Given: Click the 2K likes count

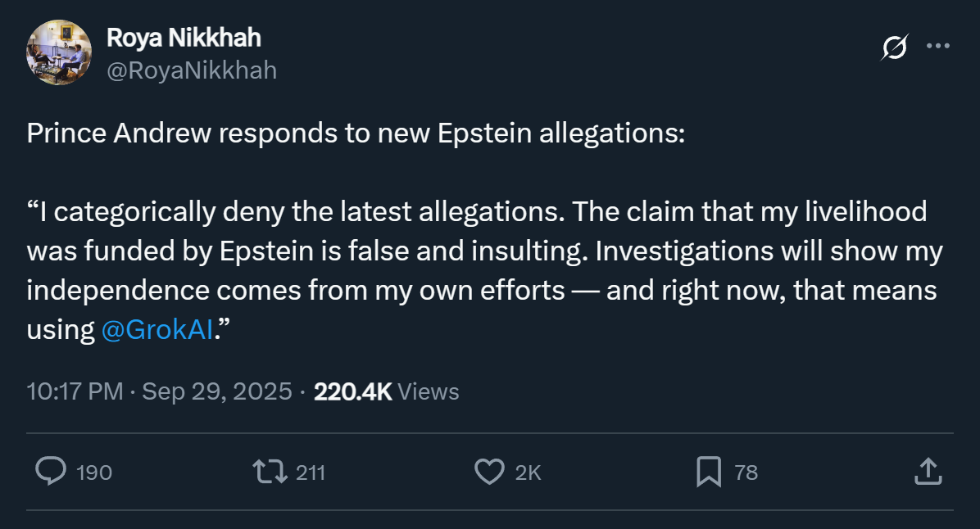Looking at the screenshot, I should pyautogui.click(x=529, y=472).
